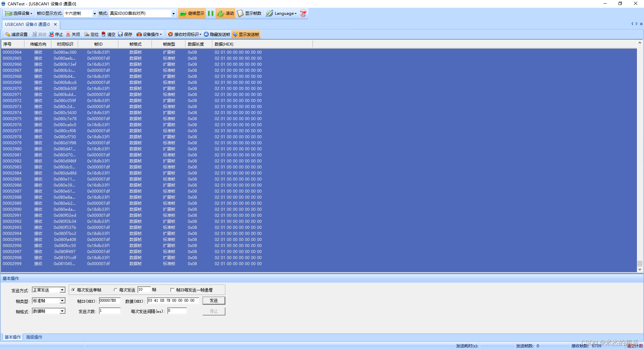Screen dimensions: 644x349
Task: Click the 继续显示 continue display button
Action: tap(192, 13)
